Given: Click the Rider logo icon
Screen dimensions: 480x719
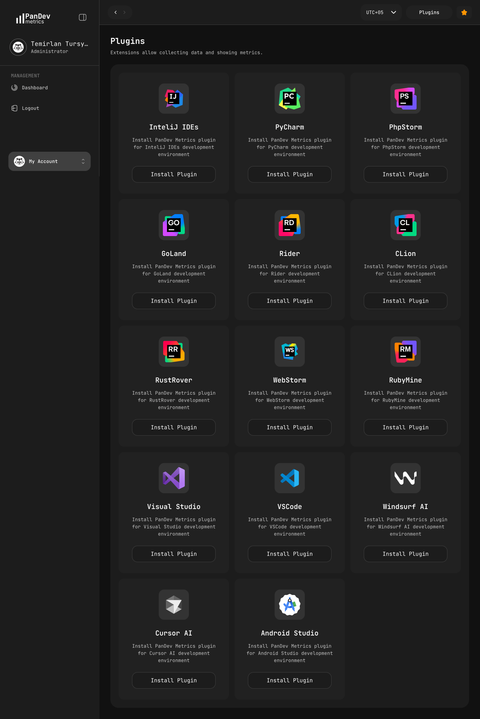Looking at the screenshot, I should 290,225.
